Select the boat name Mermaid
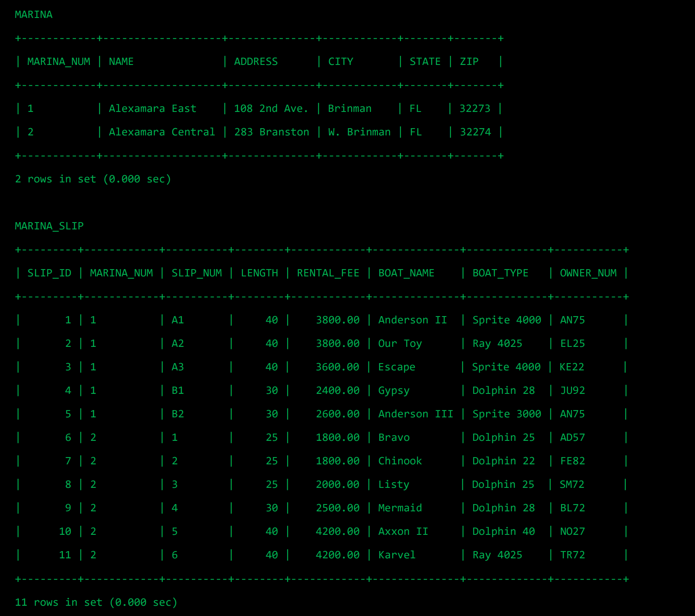 [400, 507]
